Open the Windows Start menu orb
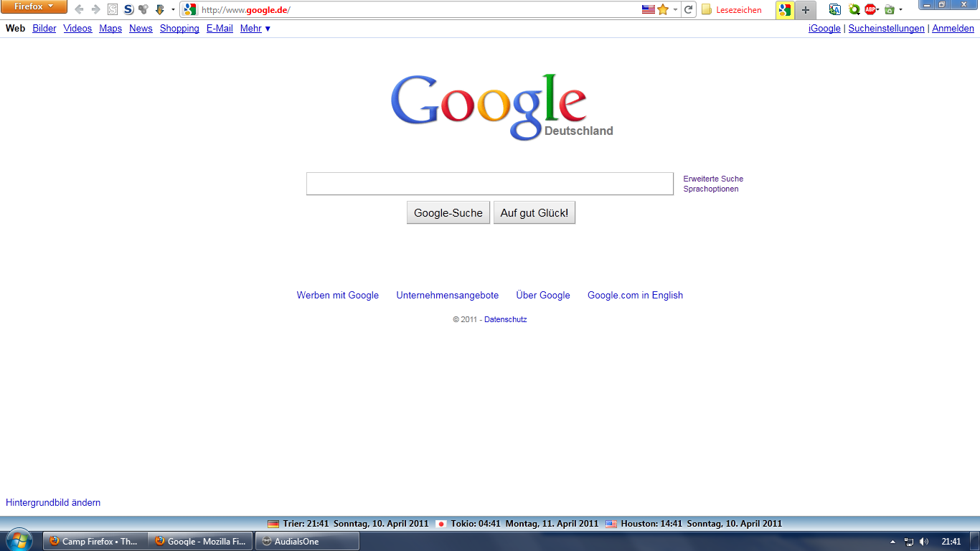The width and height of the screenshot is (980, 551). pyautogui.click(x=19, y=540)
